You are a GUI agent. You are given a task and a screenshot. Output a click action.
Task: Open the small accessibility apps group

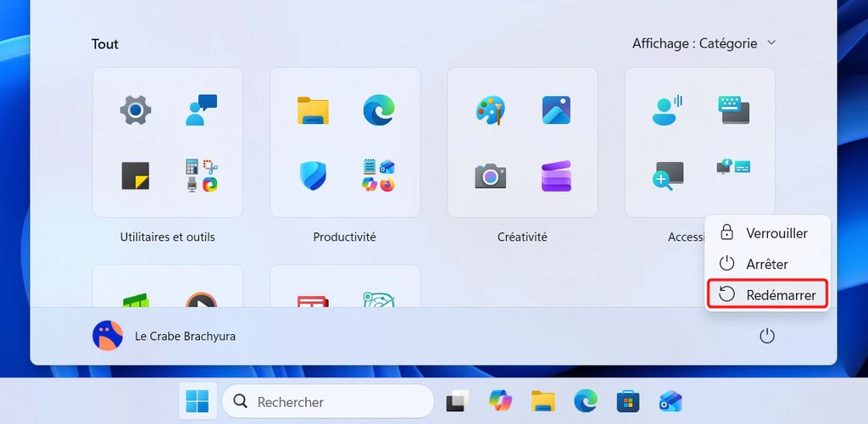pyautogui.click(x=734, y=166)
